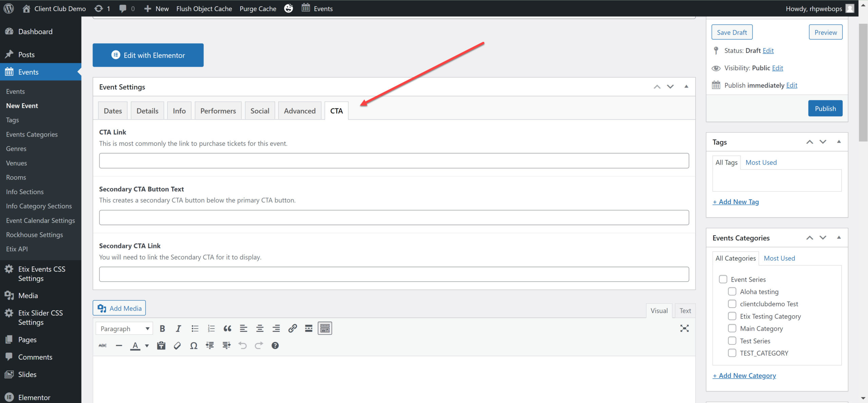
Task: Click into the CTA Link field
Action: 394,161
